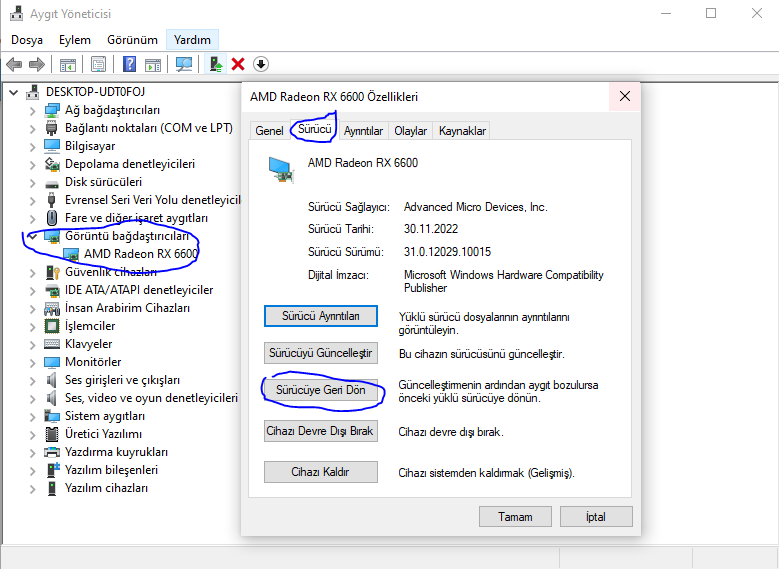Expand Bağlantı noktaları (COM ve LPT)
Image resolution: width=779 pixels, height=569 pixels.
(x=32, y=128)
